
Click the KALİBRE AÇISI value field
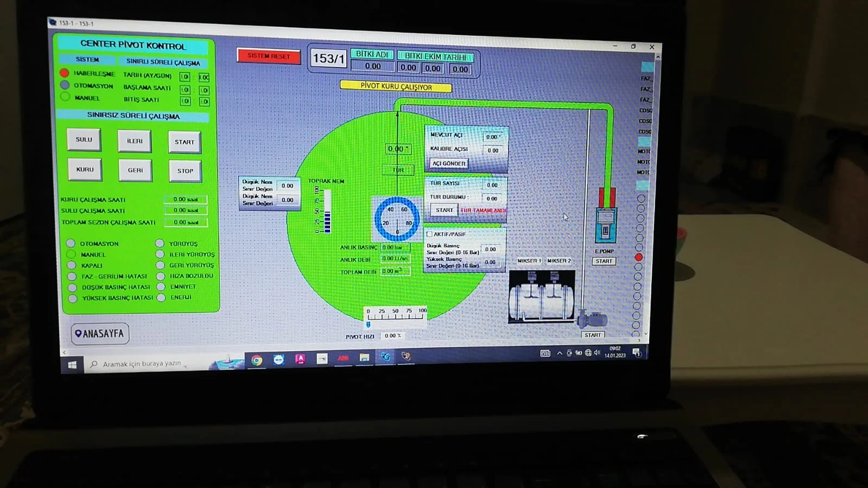pyautogui.click(x=493, y=150)
